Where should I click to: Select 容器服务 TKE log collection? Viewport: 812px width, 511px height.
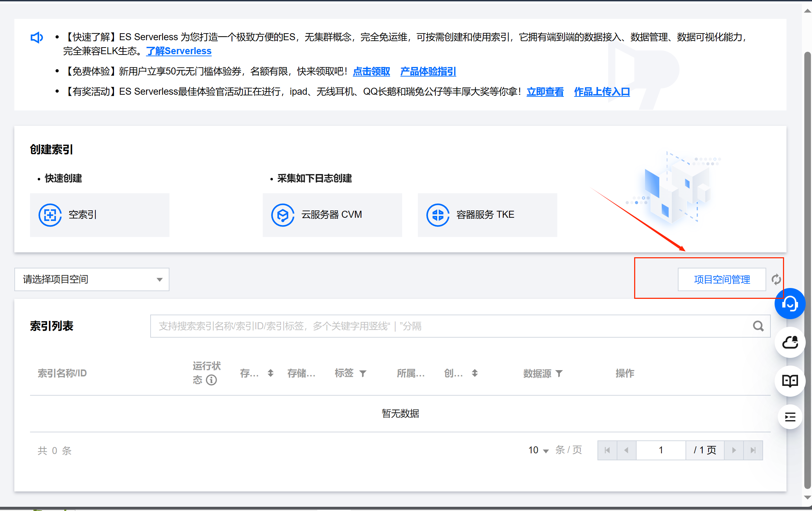(487, 215)
